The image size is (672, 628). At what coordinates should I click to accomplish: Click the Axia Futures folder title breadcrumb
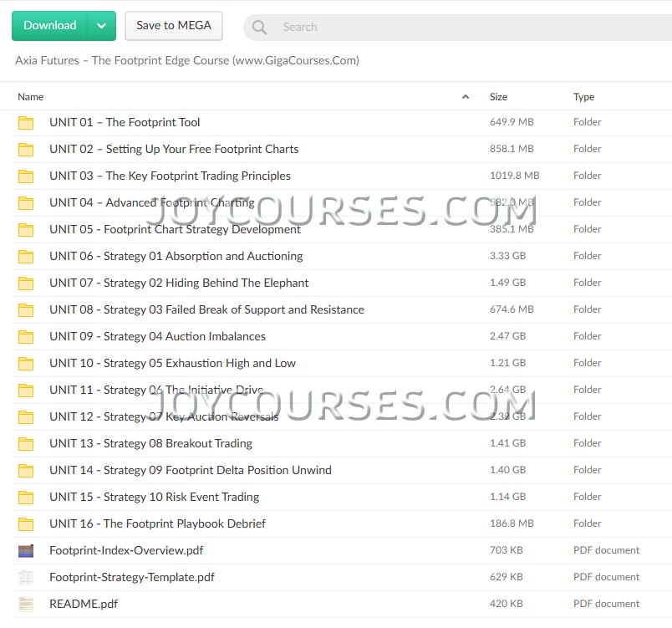click(x=187, y=60)
